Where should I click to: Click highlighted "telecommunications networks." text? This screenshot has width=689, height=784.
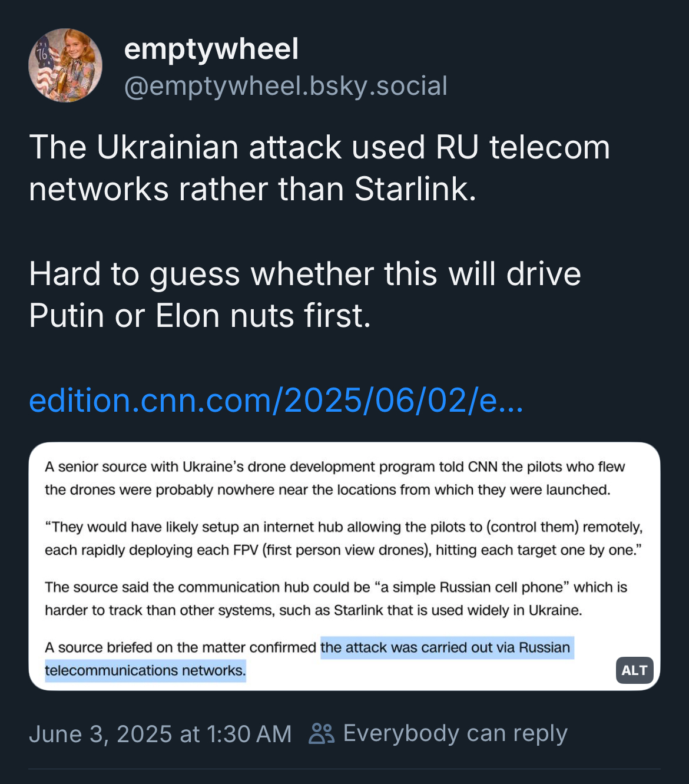[x=145, y=671]
